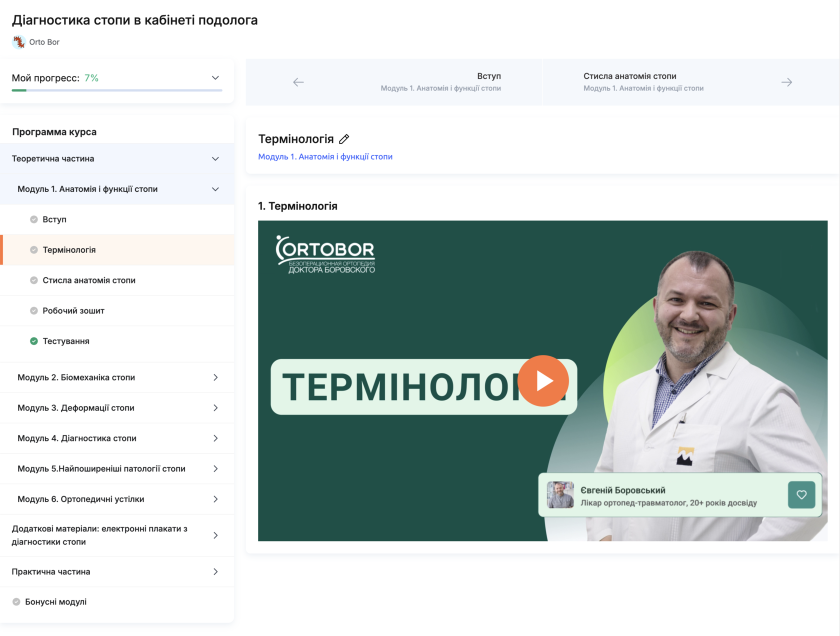840x636 pixels.
Task: Click course title Діагностика стопи в кабінеті подолога
Action: (135, 20)
